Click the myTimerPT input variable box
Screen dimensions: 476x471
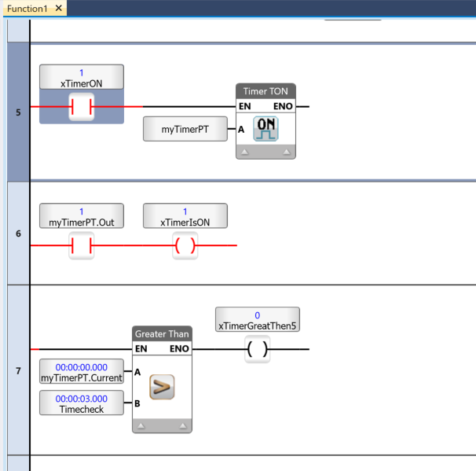pyautogui.click(x=185, y=129)
